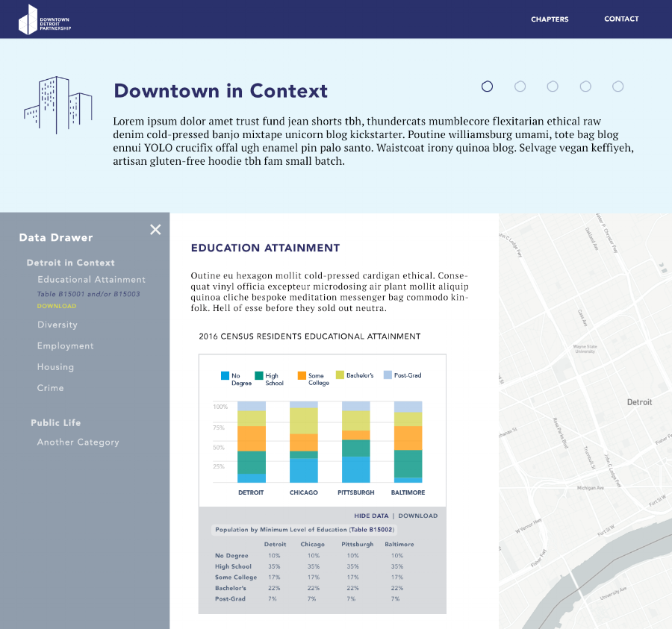The image size is (672, 629).
Task: Click the CHICAGO stacked bar
Action: (304, 442)
